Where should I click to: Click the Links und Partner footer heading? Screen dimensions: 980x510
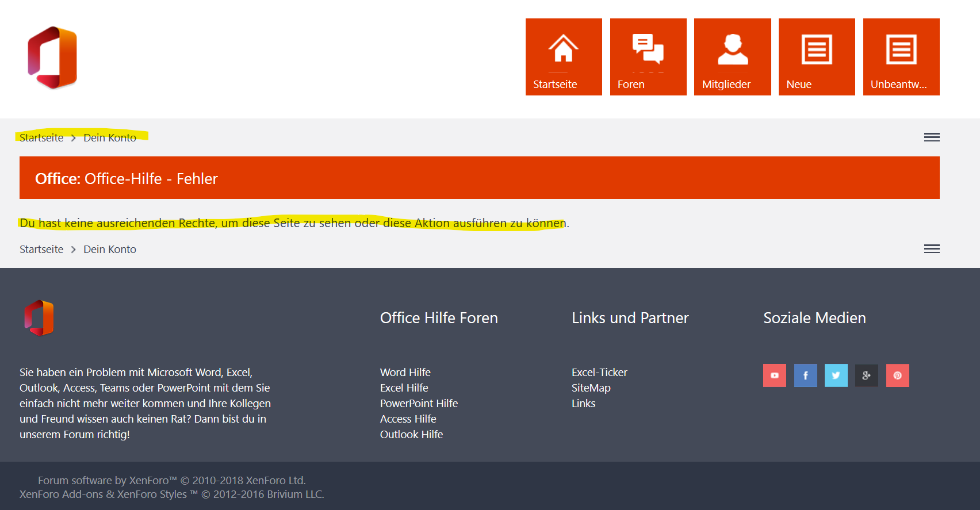[x=630, y=318]
